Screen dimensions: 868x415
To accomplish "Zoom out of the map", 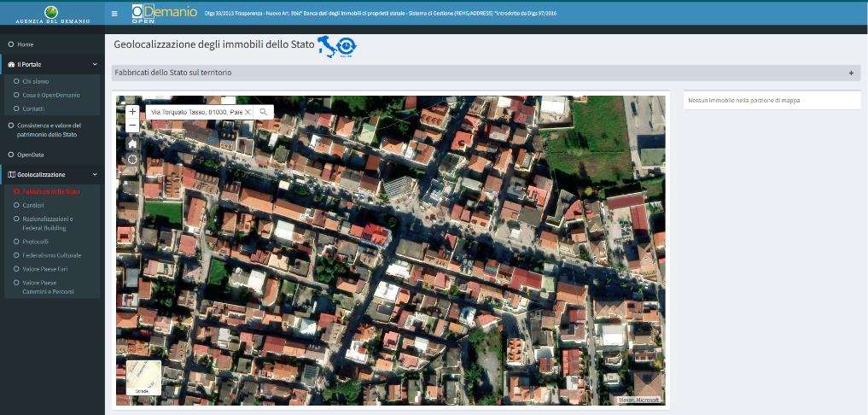I will [x=132, y=126].
